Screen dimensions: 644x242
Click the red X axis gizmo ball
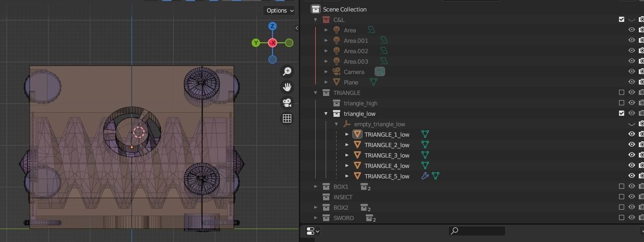tap(272, 43)
